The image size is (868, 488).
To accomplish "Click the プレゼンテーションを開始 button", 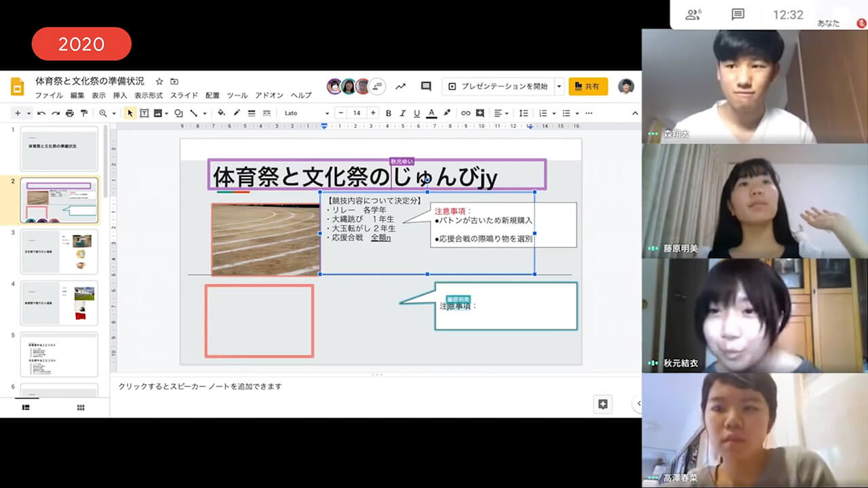I will coord(498,87).
